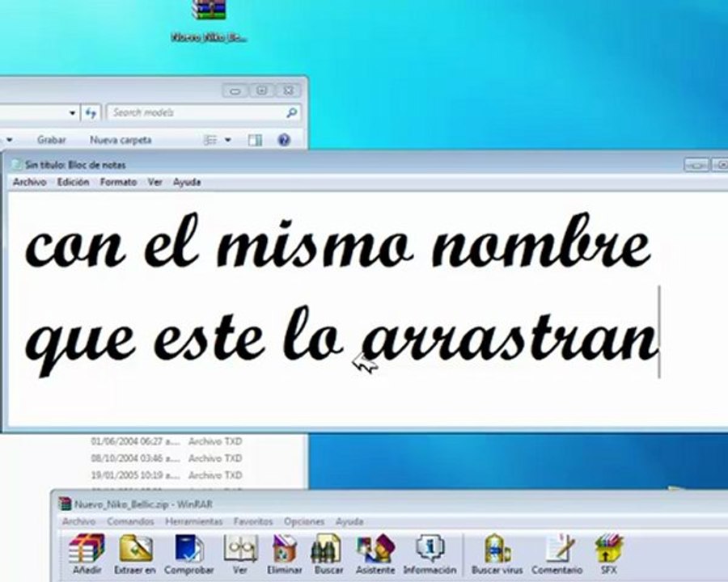Click the search magnifier in Explorer
Screen dimensions: 728x582
pos(291,112)
